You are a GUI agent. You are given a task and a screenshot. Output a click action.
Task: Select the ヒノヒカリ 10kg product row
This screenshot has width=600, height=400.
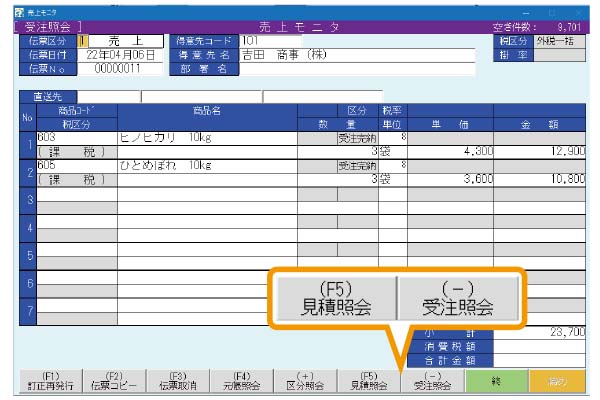(x=207, y=137)
